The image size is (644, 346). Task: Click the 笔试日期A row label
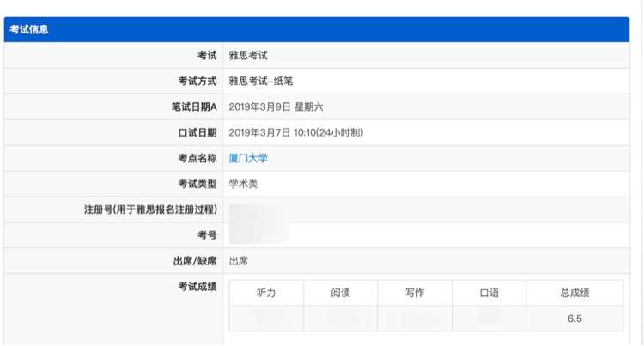(x=194, y=107)
